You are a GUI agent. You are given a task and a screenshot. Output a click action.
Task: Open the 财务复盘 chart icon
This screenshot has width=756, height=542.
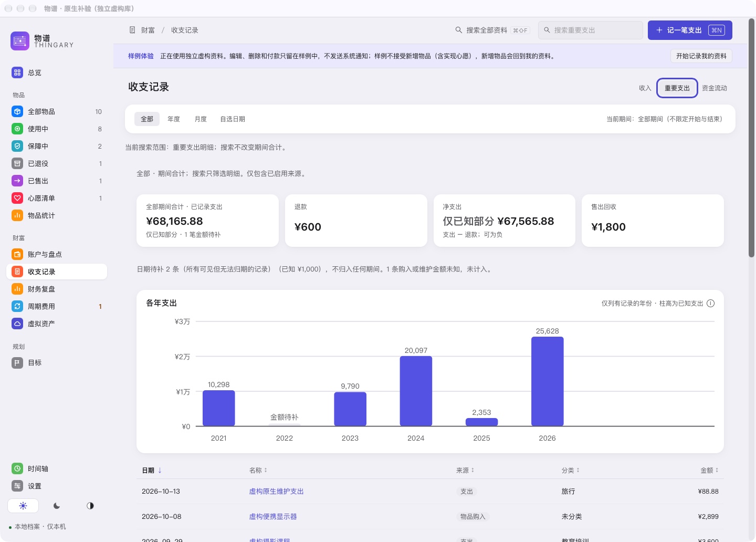17,289
